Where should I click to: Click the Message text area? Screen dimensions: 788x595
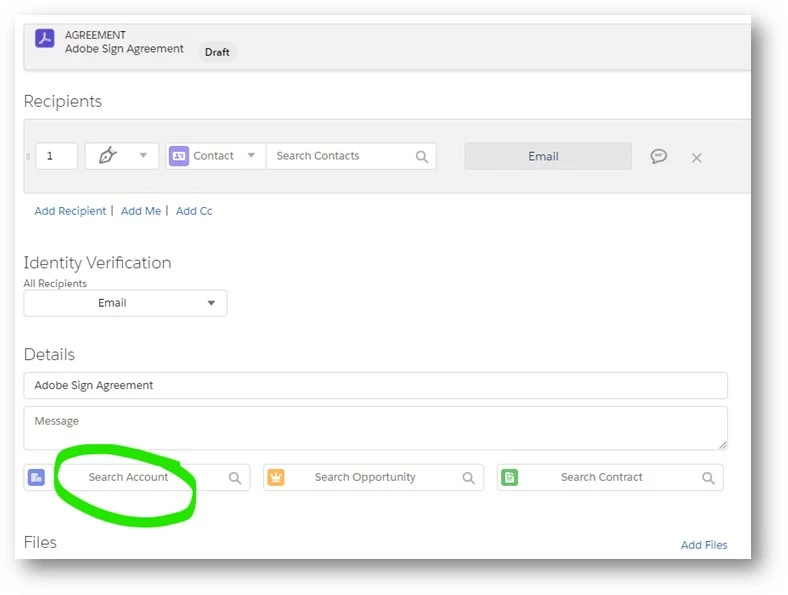pos(375,428)
